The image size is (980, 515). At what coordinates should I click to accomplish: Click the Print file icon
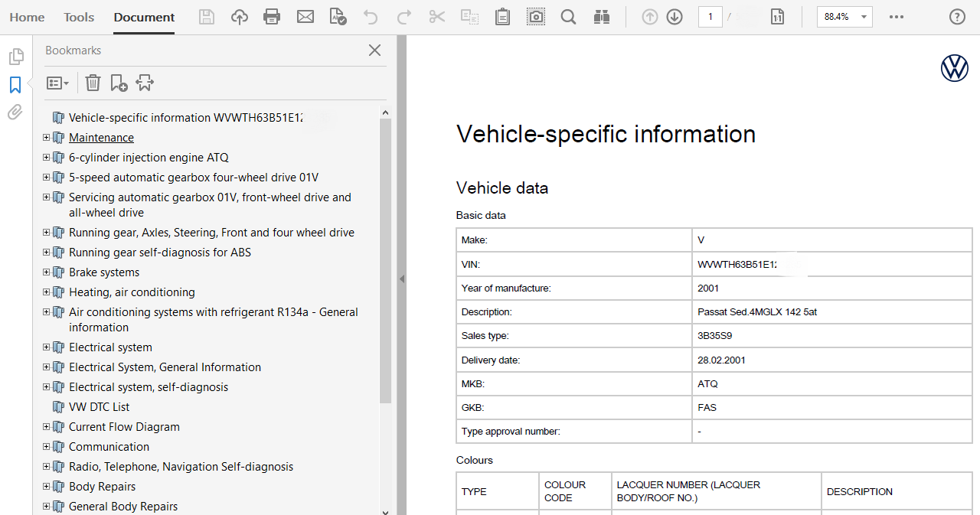pyautogui.click(x=272, y=17)
